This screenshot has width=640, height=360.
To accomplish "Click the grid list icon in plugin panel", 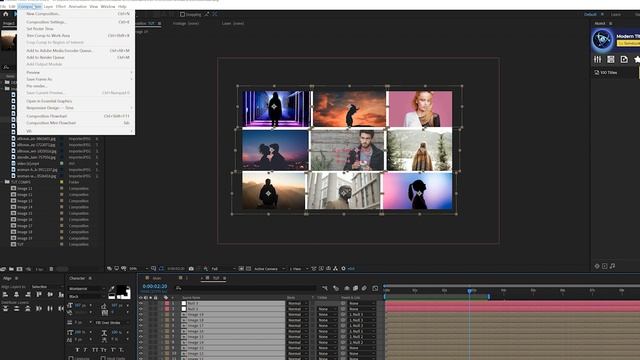I will [x=611, y=60].
